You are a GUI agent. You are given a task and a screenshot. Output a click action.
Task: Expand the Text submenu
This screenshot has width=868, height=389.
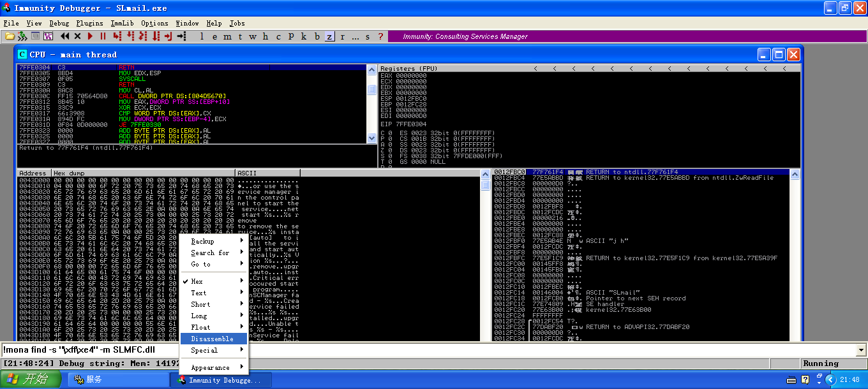214,293
